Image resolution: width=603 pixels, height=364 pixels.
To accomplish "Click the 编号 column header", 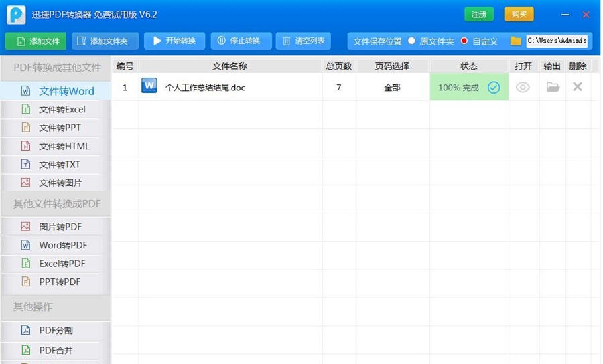I will point(125,66).
